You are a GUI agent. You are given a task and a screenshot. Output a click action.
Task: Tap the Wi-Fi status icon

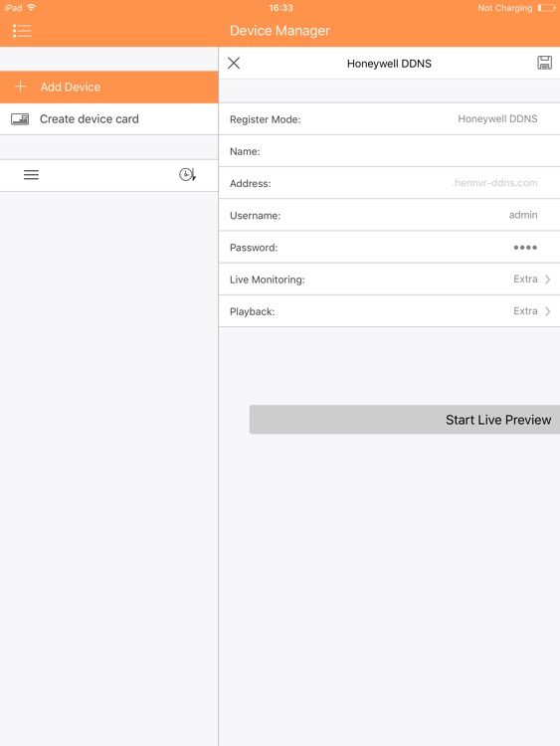pos(32,8)
